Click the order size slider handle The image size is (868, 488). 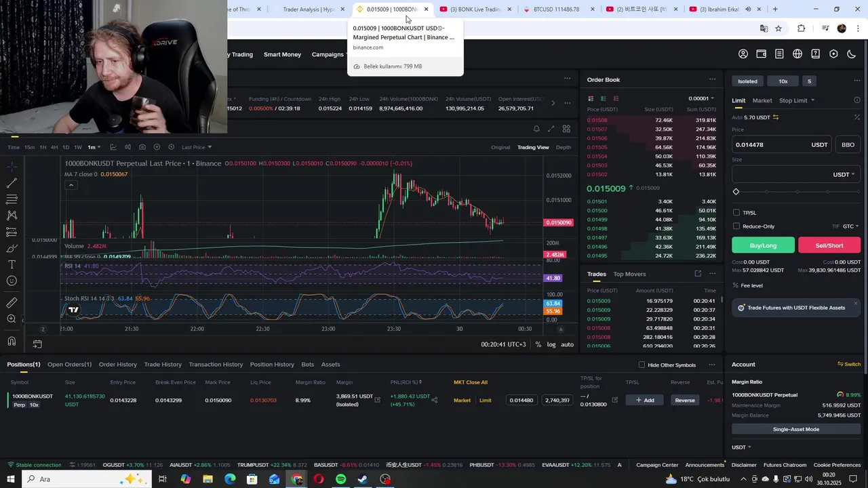(736, 192)
